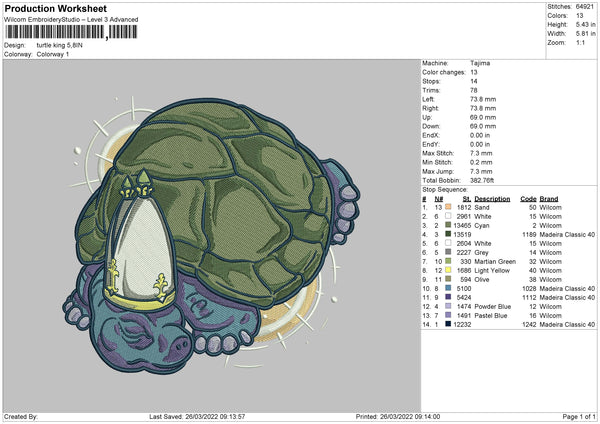The width and height of the screenshot is (600, 424).
Task: Click the white swatch beside 2604 stitches
Action: [448, 243]
